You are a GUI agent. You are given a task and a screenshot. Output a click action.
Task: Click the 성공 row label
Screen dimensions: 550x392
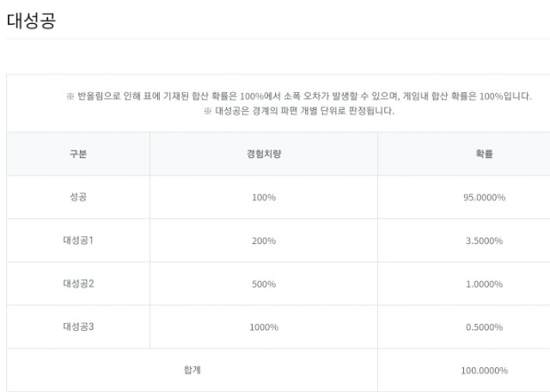(77, 197)
